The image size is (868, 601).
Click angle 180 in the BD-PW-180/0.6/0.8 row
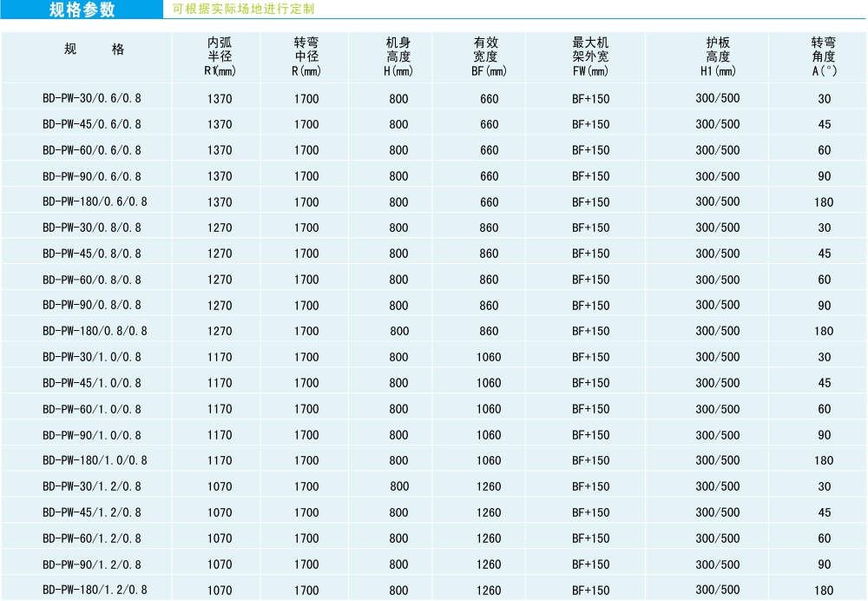(x=824, y=202)
